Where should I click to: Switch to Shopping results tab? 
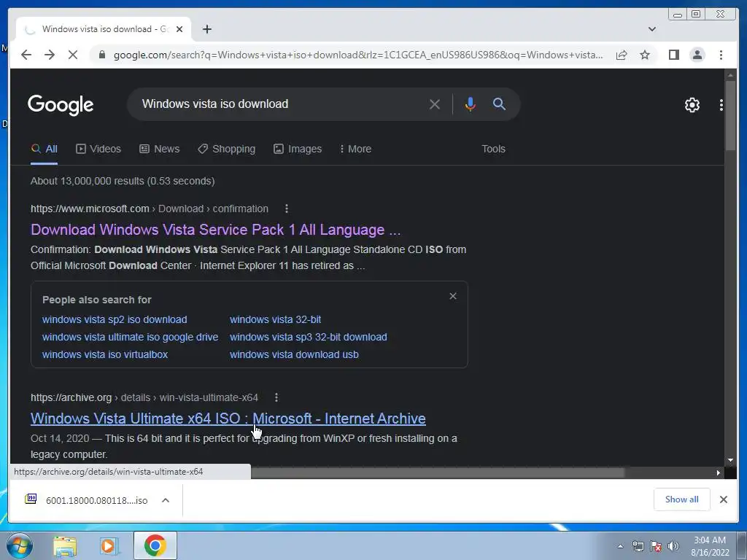pos(226,149)
